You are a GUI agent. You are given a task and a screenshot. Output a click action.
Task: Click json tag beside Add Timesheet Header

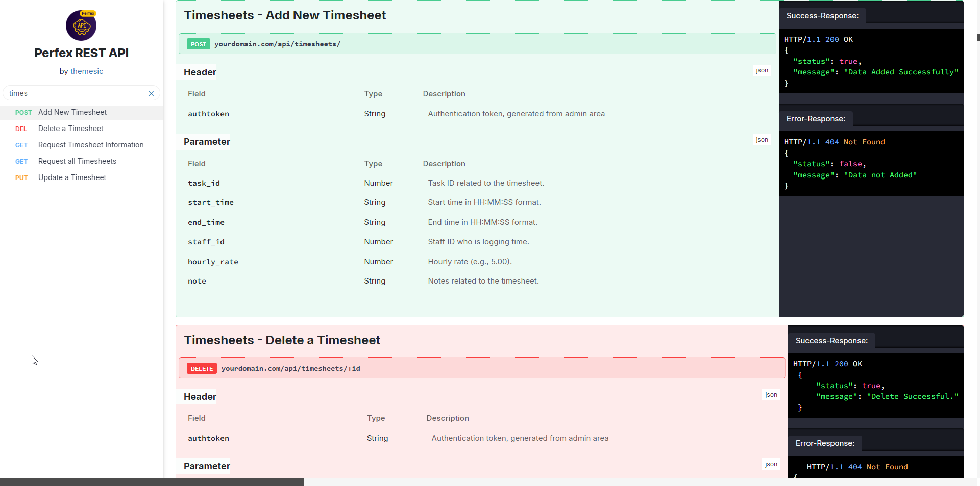(762, 70)
